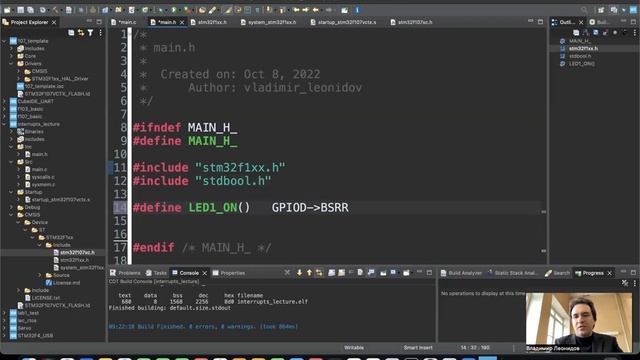Select 107_template.ioc file
This screenshot has height=360, width=640.
(44, 86)
